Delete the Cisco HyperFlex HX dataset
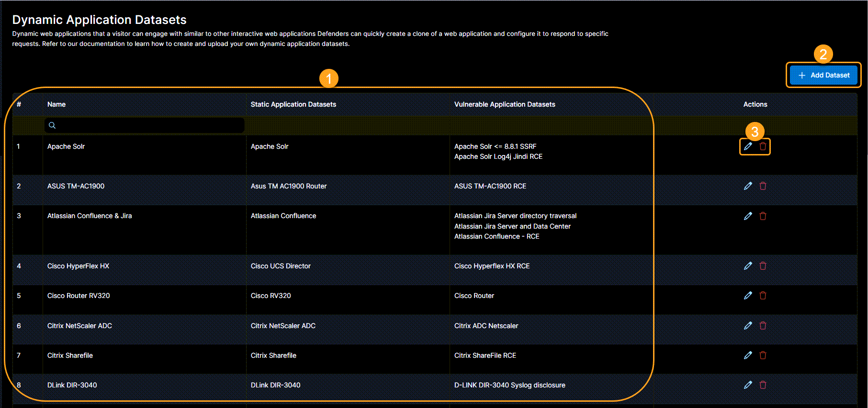This screenshot has width=868, height=408. click(763, 266)
